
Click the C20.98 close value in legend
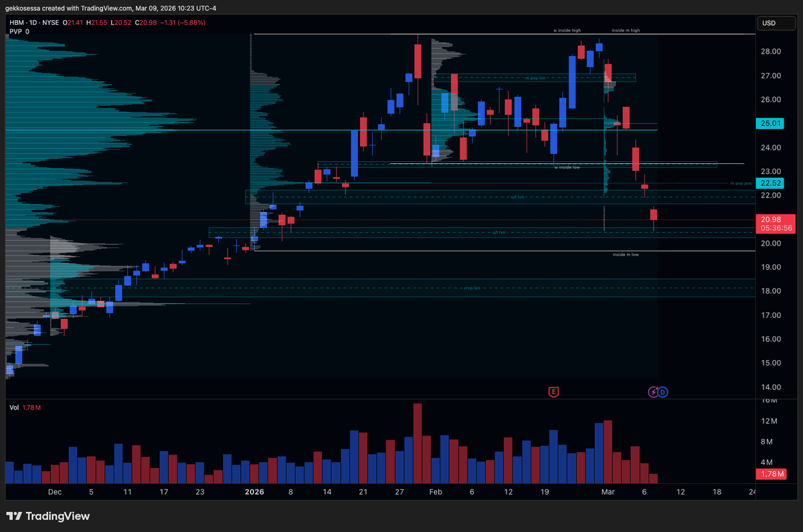(147, 22)
